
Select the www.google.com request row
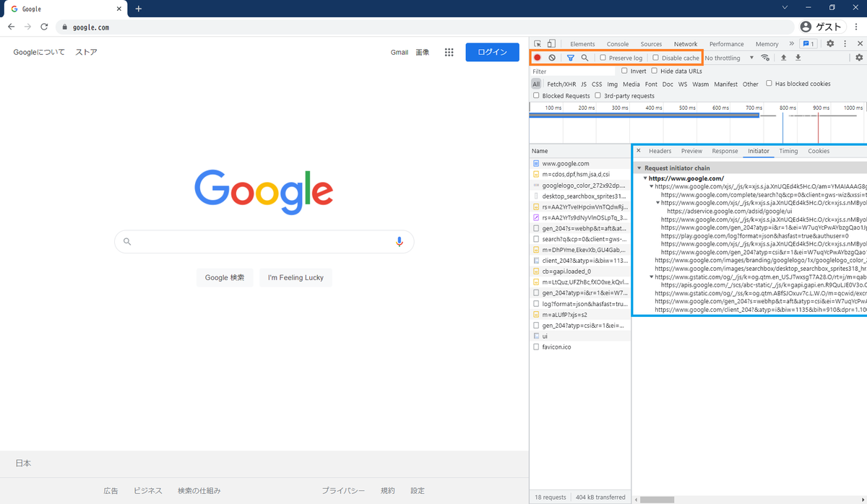pyautogui.click(x=580, y=164)
